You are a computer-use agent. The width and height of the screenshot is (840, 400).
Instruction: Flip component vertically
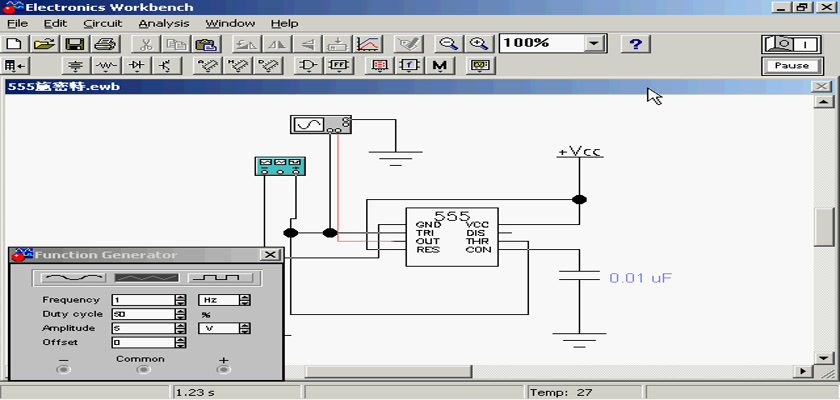pos(306,44)
